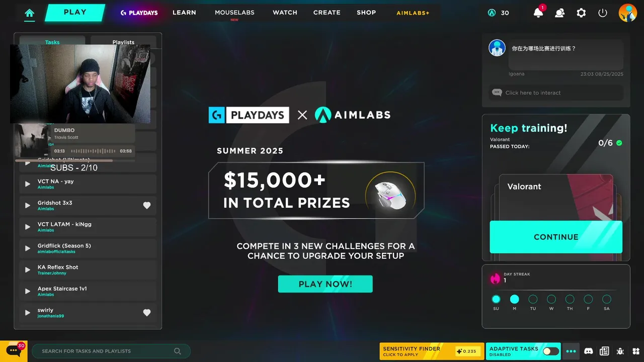The height and width of the screenshot is (362, 644).
Task: Click CONTINUE on Valorant card
Action: click(556, 237)
